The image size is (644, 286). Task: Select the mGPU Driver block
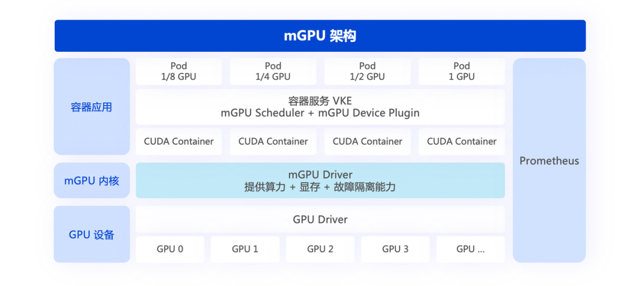[320, 181]
